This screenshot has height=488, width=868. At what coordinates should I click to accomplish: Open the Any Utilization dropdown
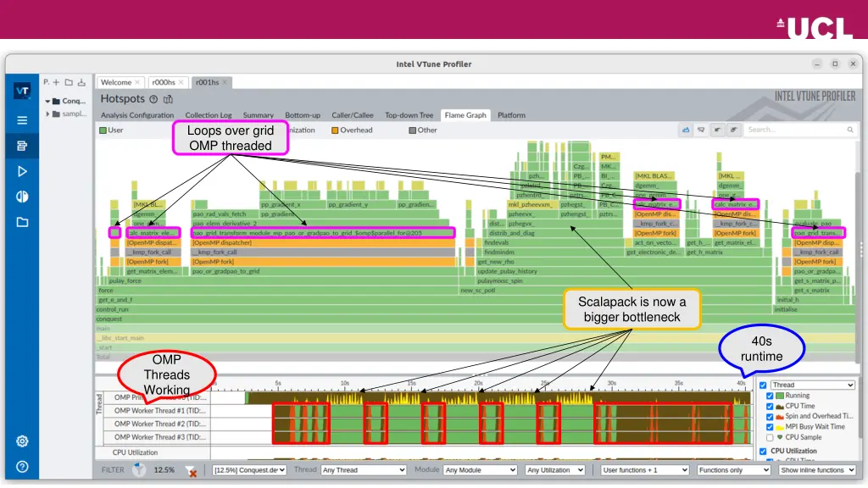[x=554, y=470]
